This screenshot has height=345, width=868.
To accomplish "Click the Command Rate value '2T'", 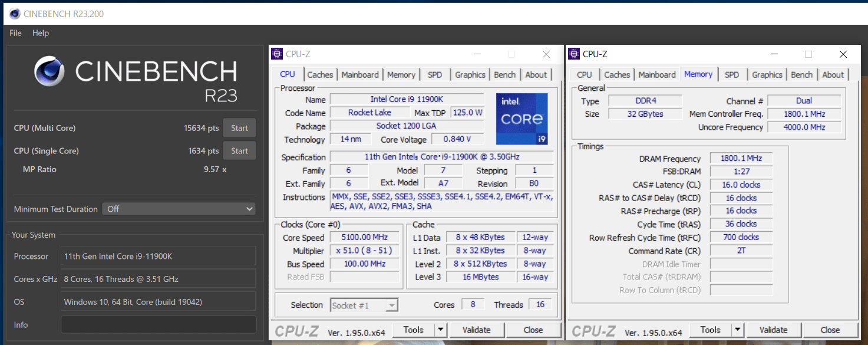I will 741,251.
